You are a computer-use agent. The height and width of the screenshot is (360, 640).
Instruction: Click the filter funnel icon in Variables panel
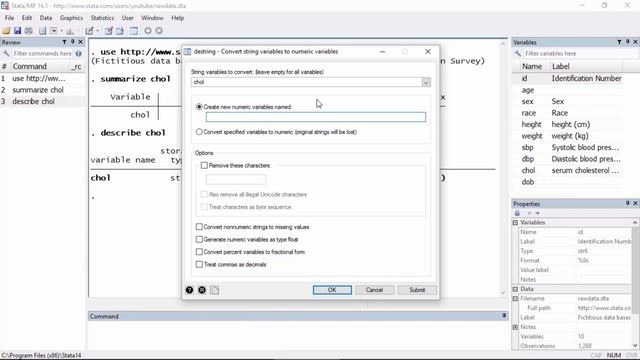coord(619,42)
